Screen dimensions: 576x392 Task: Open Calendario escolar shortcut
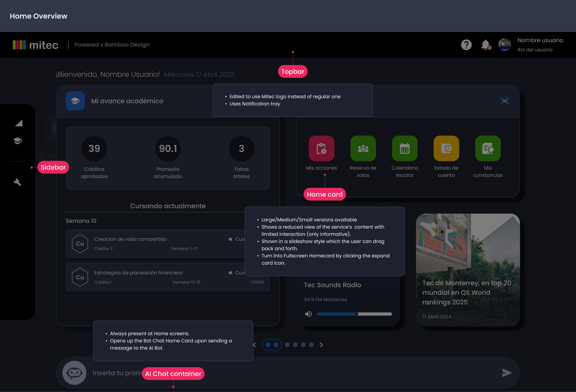(405, 157)
